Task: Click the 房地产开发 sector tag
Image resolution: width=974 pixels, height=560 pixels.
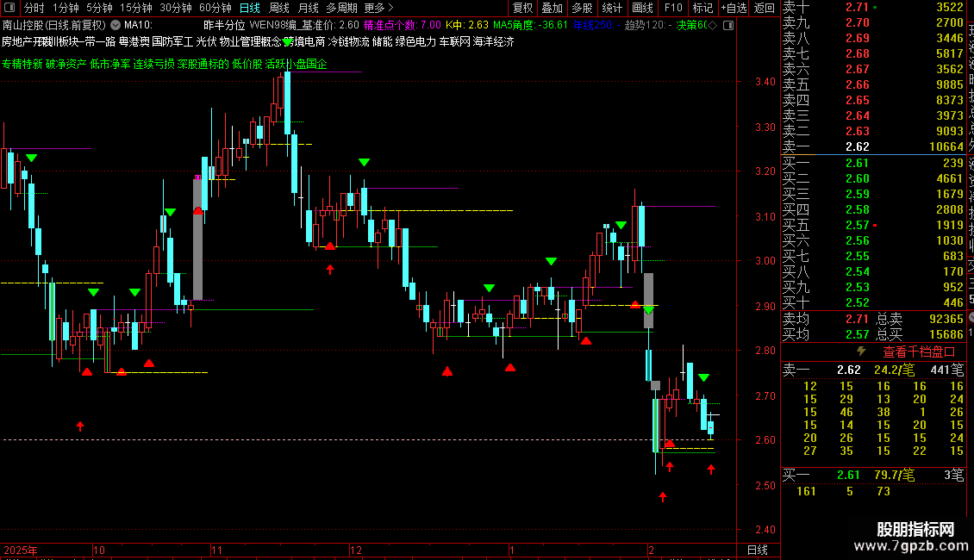Action: coord(28,41)
